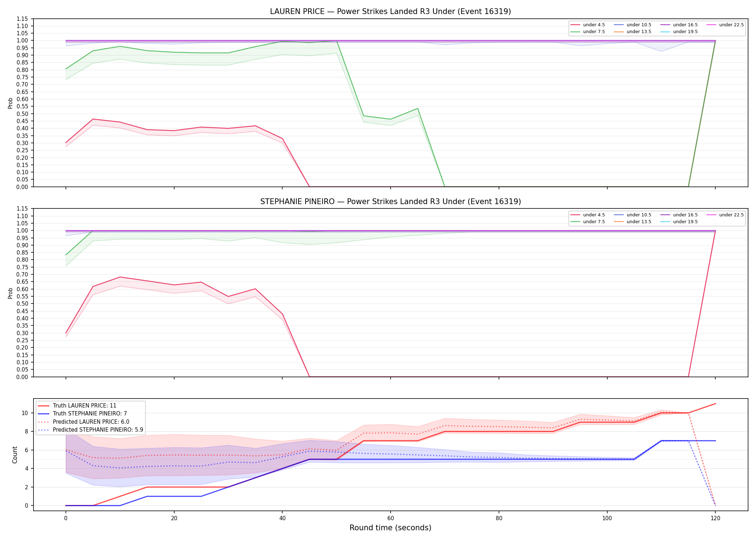Pick 'under 4.5' legend entry in Stephanie Pineiro chart
This screenshot has height=540, width=756.
(x=588, y=215)
